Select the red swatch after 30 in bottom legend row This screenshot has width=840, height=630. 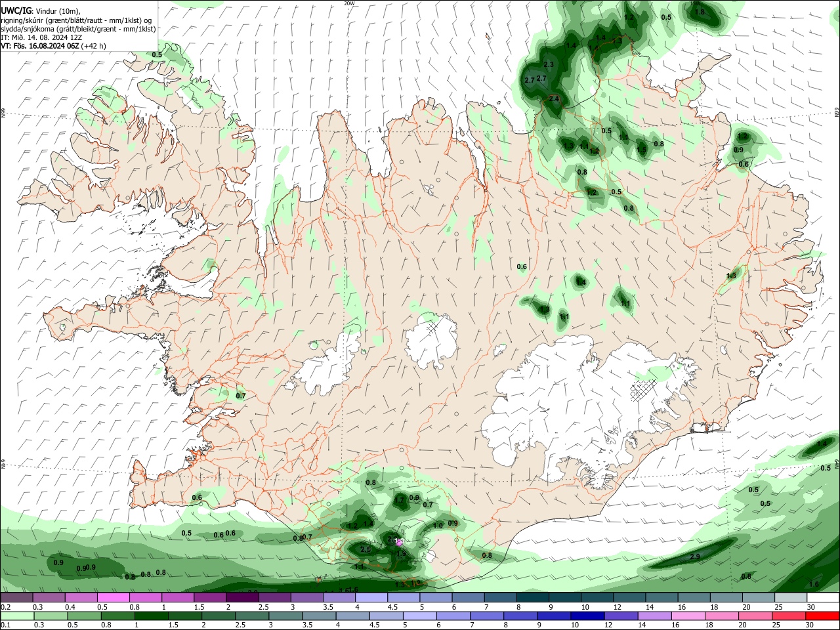[x=823, y=616]
